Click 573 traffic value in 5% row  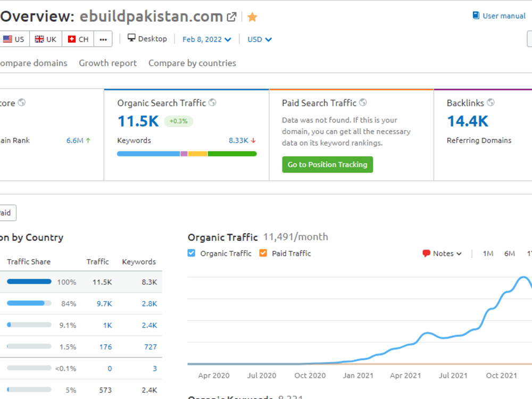[x=105, y=390]
